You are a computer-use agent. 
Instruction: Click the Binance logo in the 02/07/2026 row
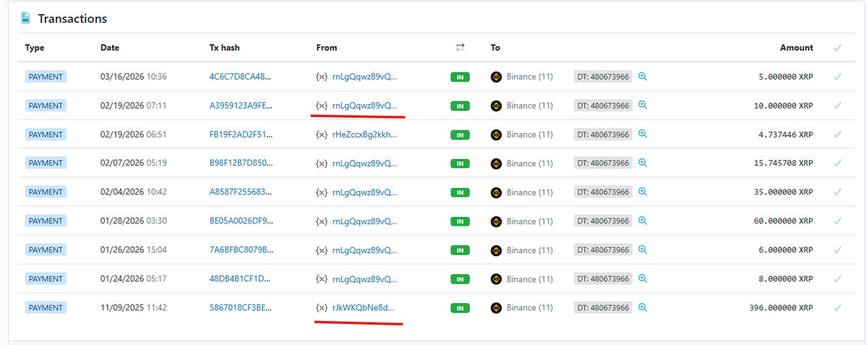pos(496,163)
